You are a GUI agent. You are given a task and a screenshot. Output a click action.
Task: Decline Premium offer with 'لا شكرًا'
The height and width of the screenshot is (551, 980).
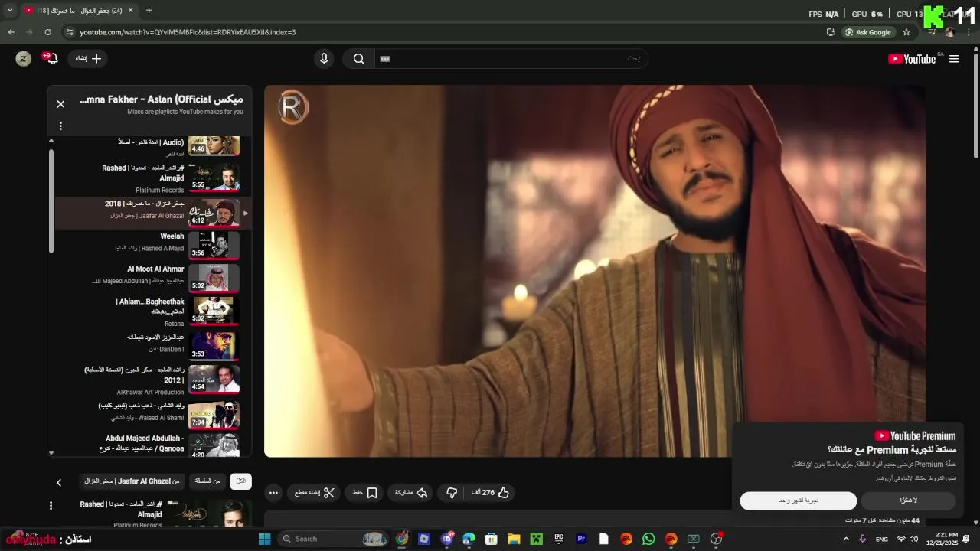(x=908, y=500)
